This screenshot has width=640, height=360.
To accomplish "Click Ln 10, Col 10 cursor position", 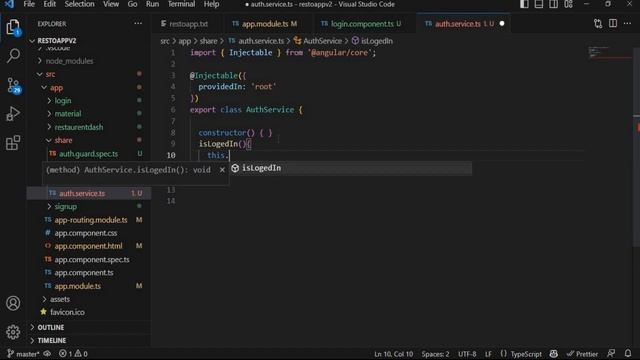I will pos(393,354).
